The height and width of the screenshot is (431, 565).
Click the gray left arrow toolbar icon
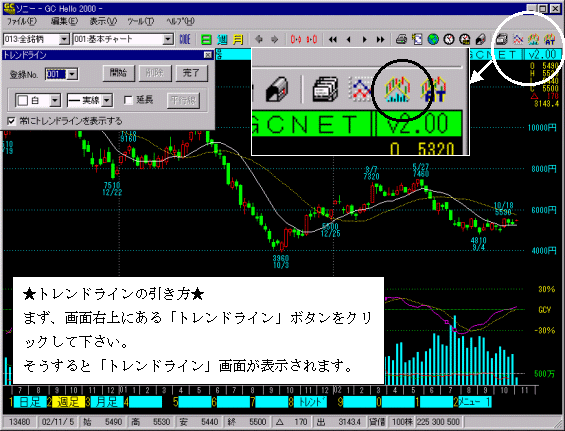(x=259, y=39)
